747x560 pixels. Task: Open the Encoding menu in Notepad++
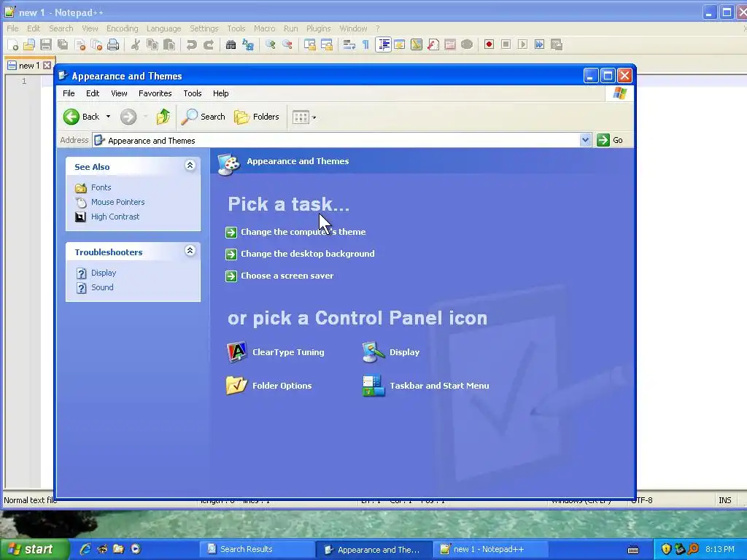click(x=123, y=28)
